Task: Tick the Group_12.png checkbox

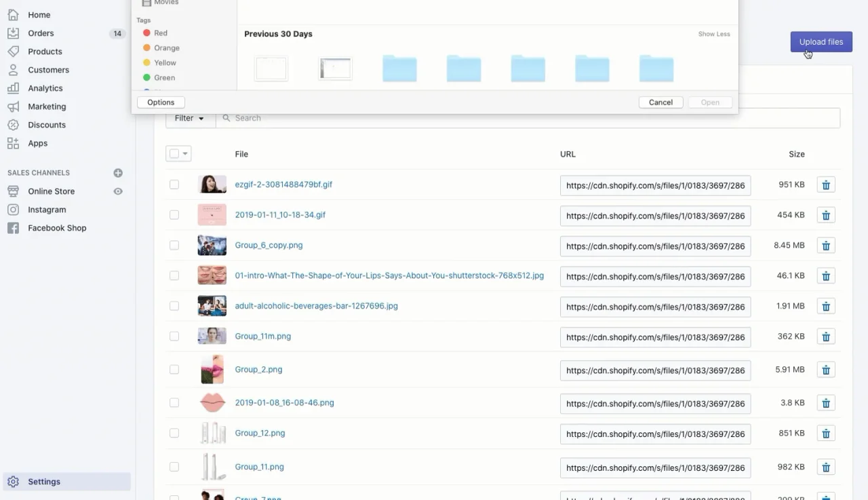Action: click(x=174, y=433)
